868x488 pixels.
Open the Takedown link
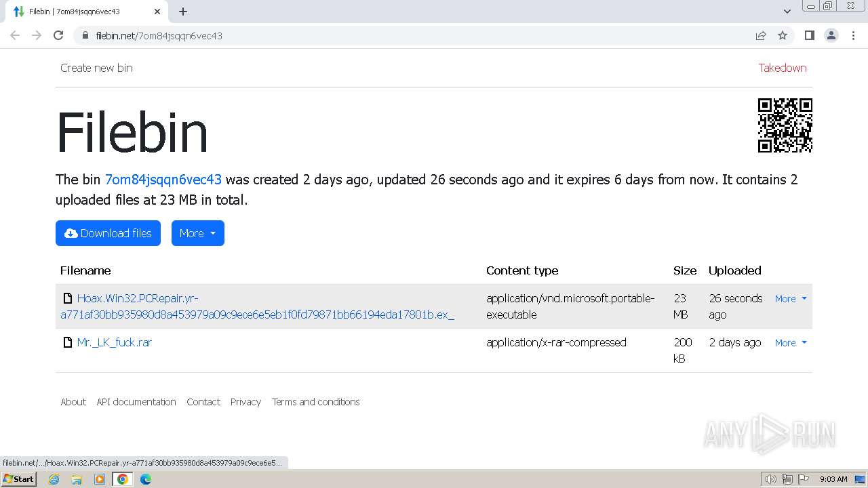click(783, 68)
